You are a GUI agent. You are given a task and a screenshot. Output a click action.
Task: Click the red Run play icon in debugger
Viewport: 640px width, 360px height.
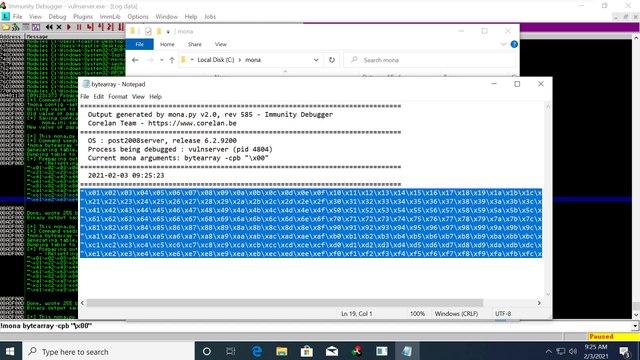tap(69, 27)
